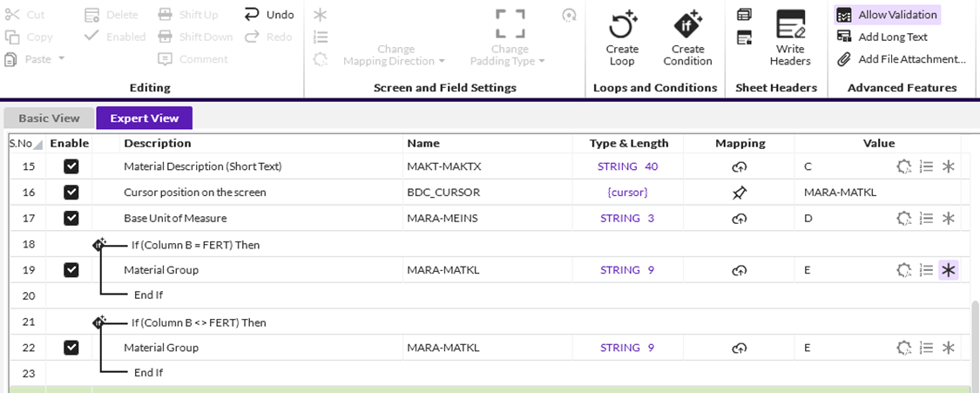The width and height of the screenshot is (980, 393).
Task: Click the Write Headers icon
Action: [790, 24]
